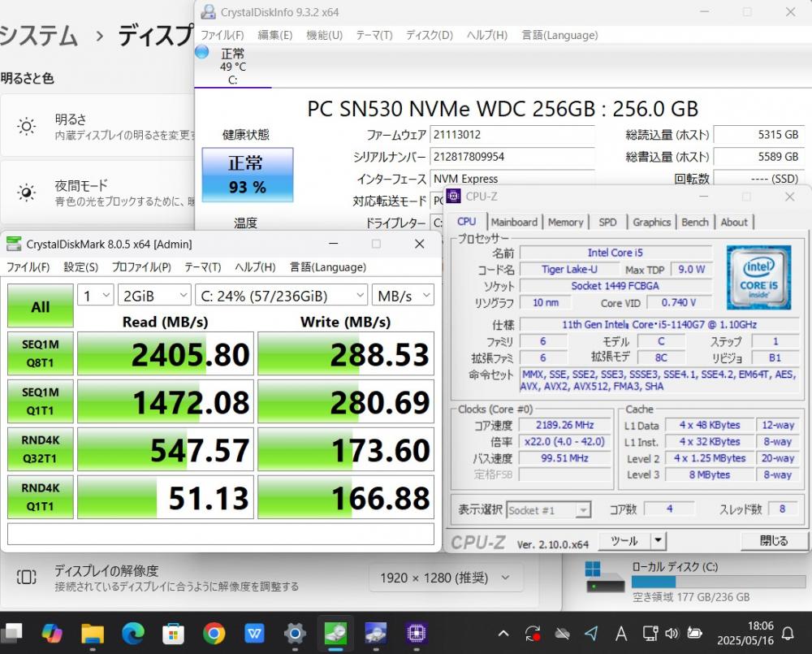
Task: Open CrystalDiskInfo ディスク(D) menu
Action: [430, 35]
